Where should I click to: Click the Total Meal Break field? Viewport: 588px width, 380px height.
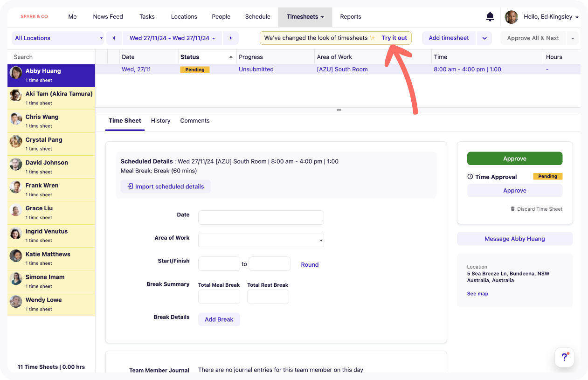(x=219, y=297)
